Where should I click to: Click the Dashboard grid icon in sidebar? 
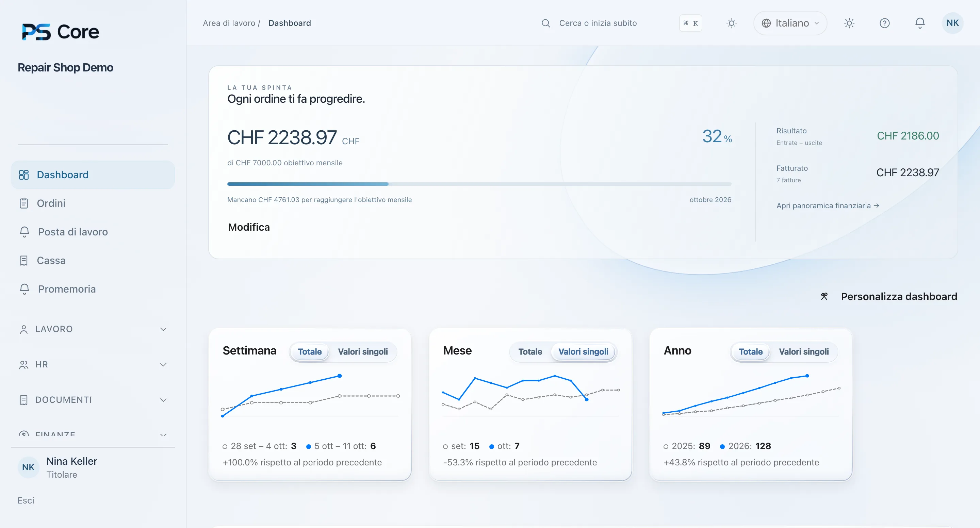click(x=23, y=175)
